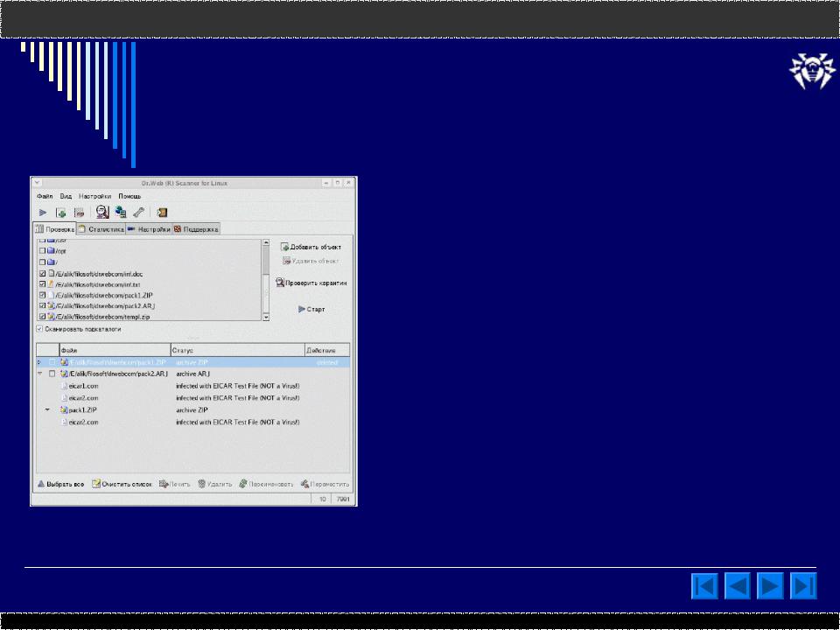Uncheck the inf.txt checkbox
This screenshot has width=840, height=630.
click(42, 283)
